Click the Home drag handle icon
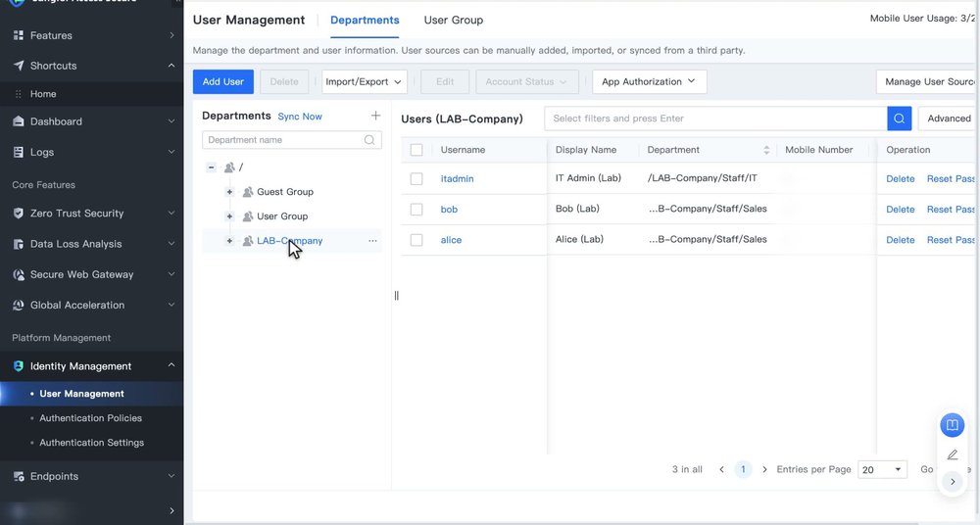This screenshot has height=525, width=980. coord(18,94)
